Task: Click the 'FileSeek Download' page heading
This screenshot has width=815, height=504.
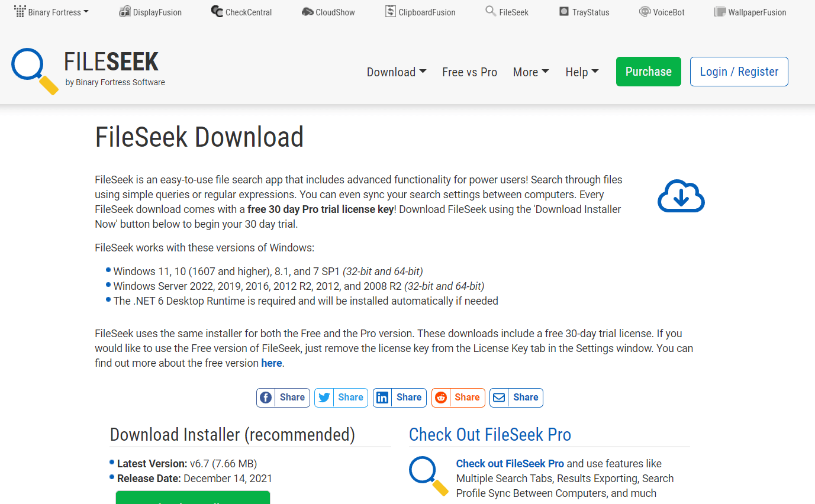Action: pyautogui.click(x=199, y=137)
